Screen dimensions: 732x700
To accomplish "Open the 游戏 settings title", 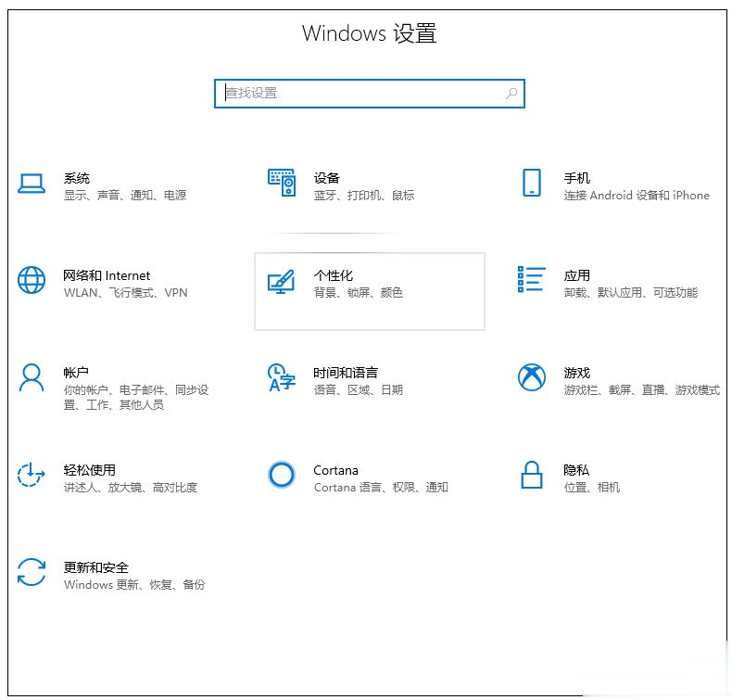I will click(577, 373).
